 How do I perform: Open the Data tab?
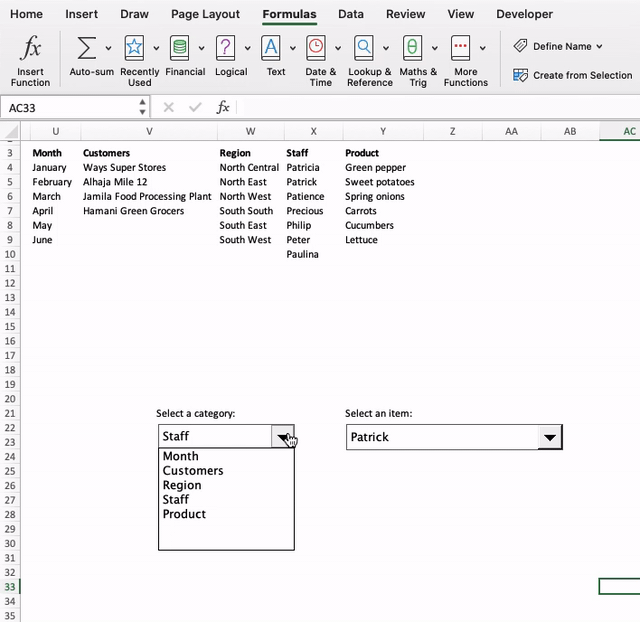(x=351, y=14)
